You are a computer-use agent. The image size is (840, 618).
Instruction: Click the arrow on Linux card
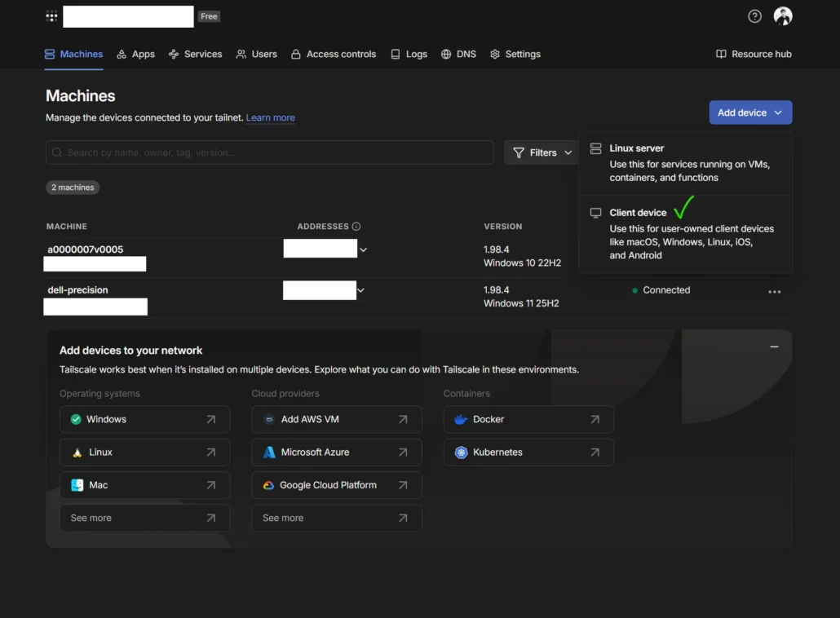211,452
